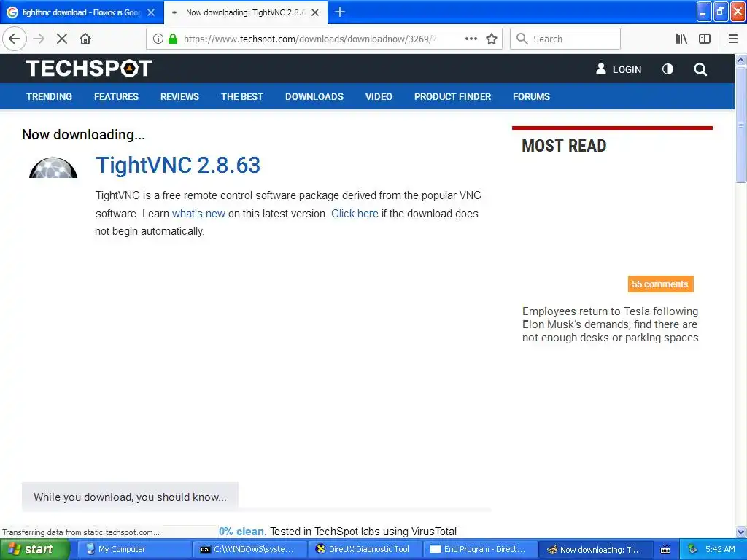Click the TechSpot logo
Screen dimensions: 747x560
89,68
